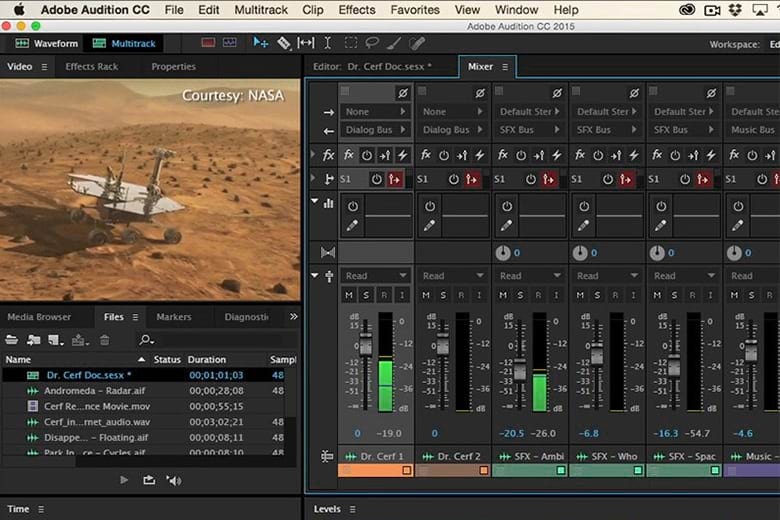Image resolution: width=780 pixels, height=520 pixels.
Task: Select the Slip tool in toolbar
Action: pos(306,43)
